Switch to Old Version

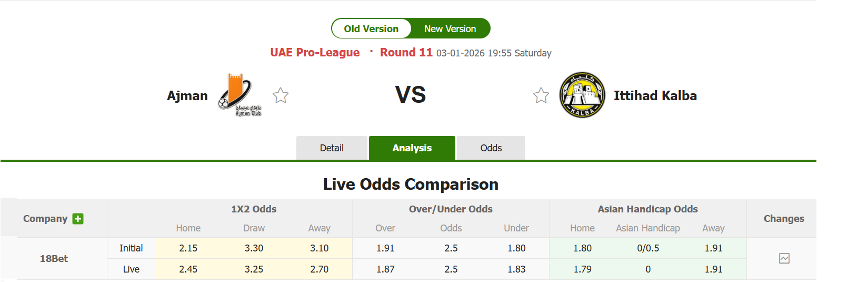pos(371,29)
